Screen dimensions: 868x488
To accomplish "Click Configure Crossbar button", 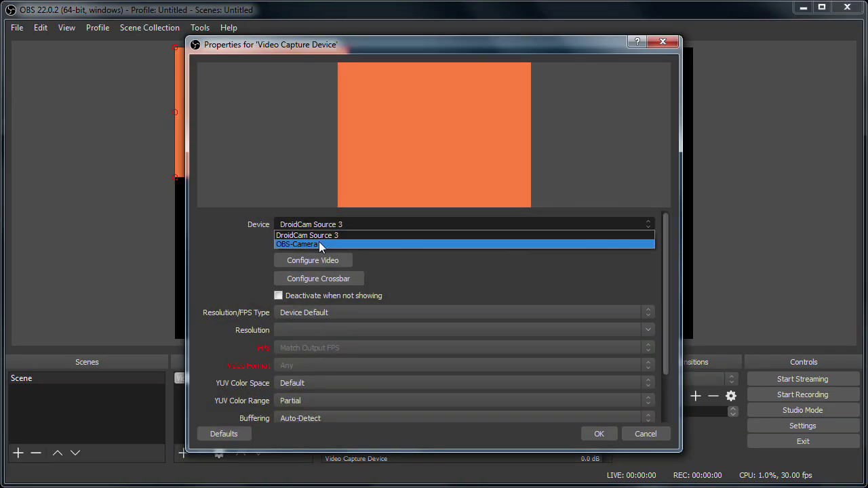I will click(x=319, y=279).
